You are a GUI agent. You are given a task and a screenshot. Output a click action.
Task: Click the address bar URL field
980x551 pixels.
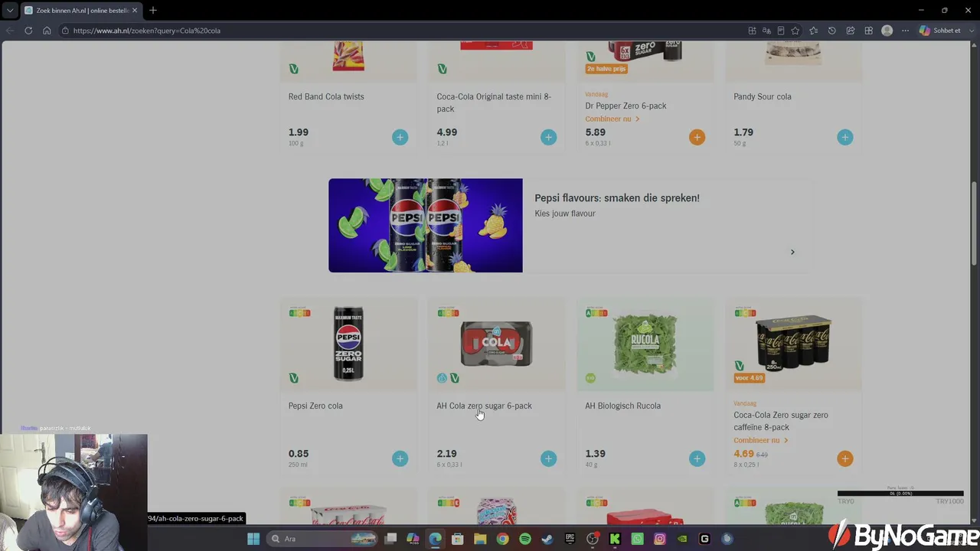(398, 31)
